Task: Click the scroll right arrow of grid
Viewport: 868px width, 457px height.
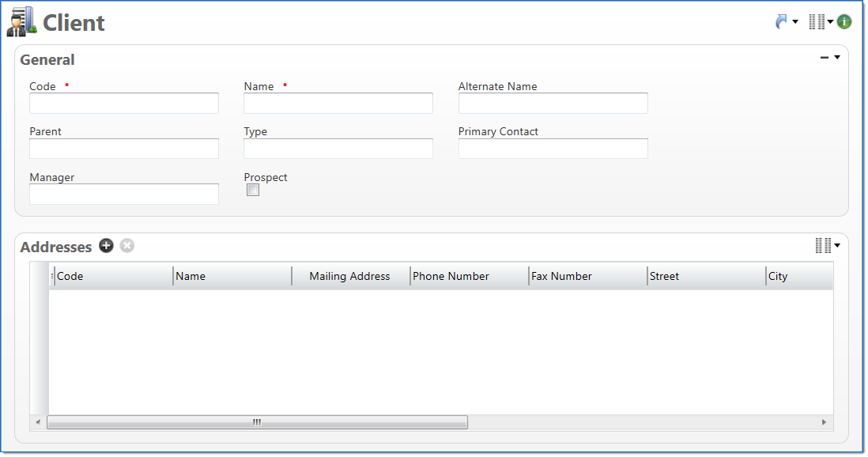Action: coord(824,422)
